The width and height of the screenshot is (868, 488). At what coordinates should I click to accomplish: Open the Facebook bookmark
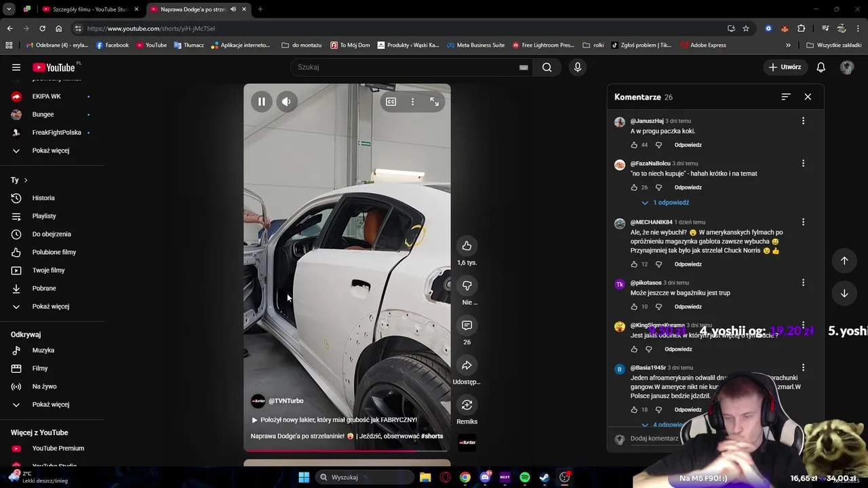113,45
